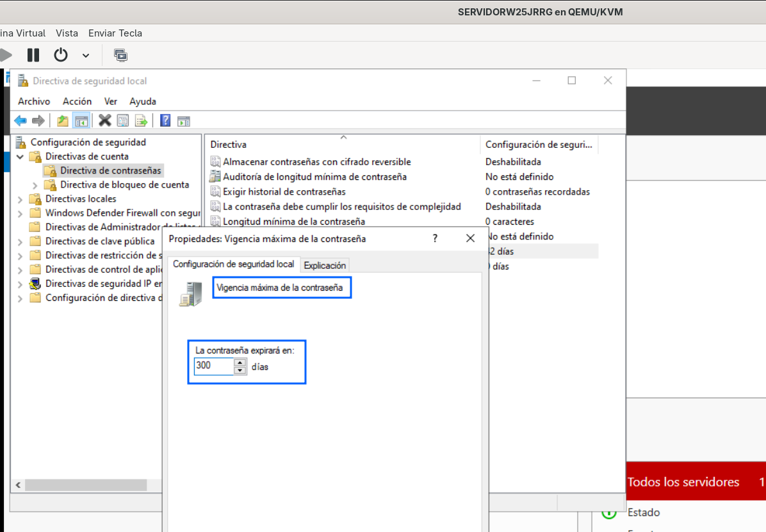Open the Ayuda menu
Screen dimensions: 766x532
coord(143,101)
